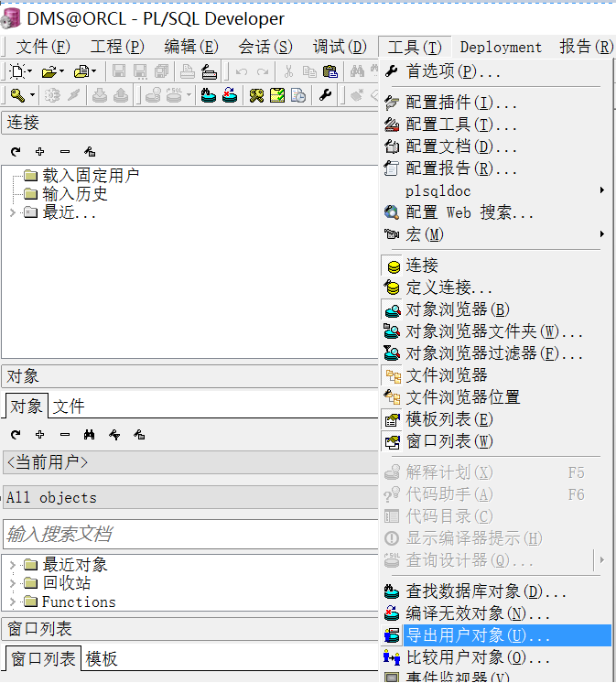616x683 pixels.
Task: Switch to the 模板 tab
Action: (102, 659)
